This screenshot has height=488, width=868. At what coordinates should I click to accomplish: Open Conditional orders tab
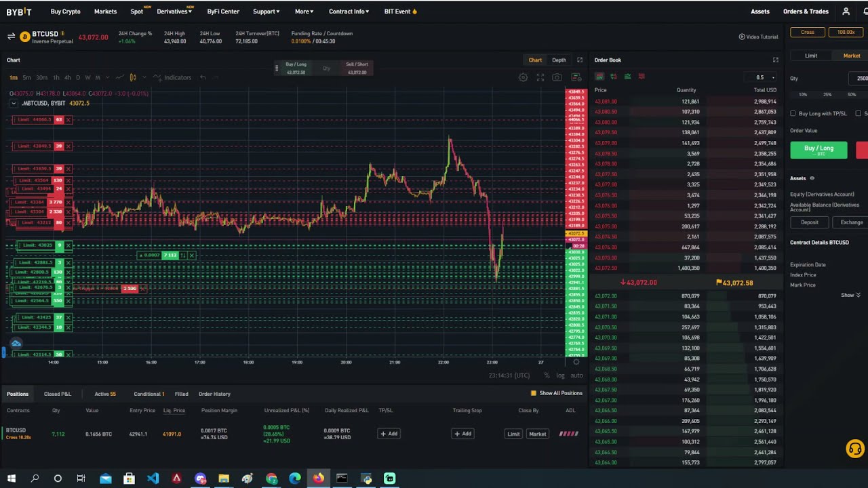(x=149, y=394)
